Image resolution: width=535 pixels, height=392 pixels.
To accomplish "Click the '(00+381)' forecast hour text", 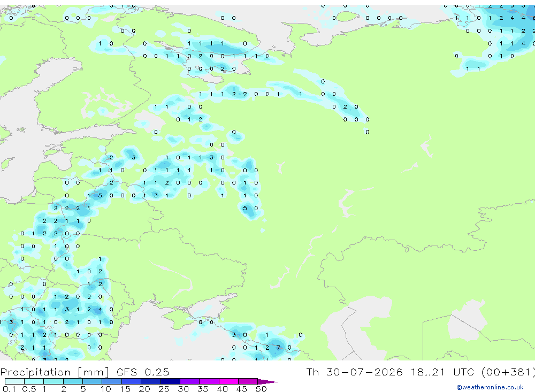I will click(x=508, y=372).
